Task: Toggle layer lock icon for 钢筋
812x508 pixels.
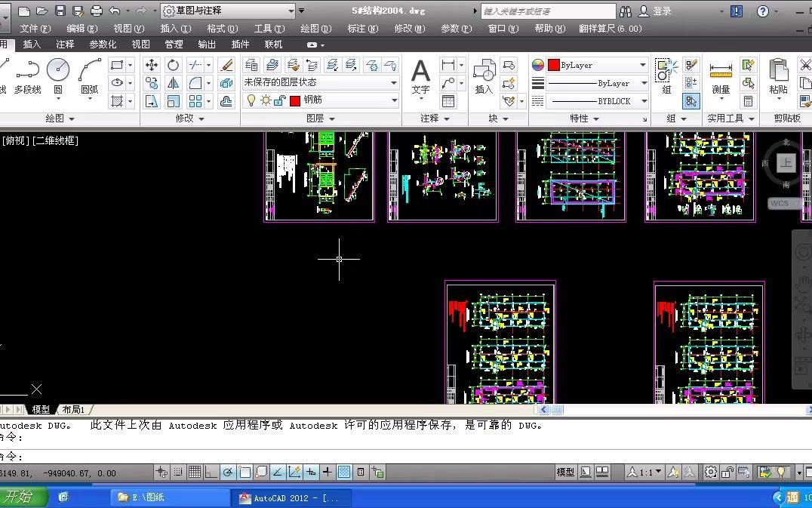Action: [280, 100]
